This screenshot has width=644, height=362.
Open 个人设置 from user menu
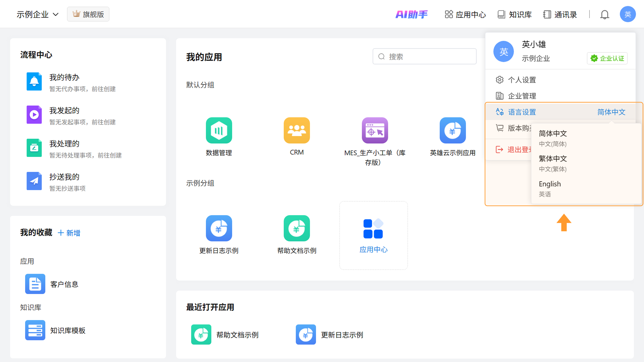[522, 80]
